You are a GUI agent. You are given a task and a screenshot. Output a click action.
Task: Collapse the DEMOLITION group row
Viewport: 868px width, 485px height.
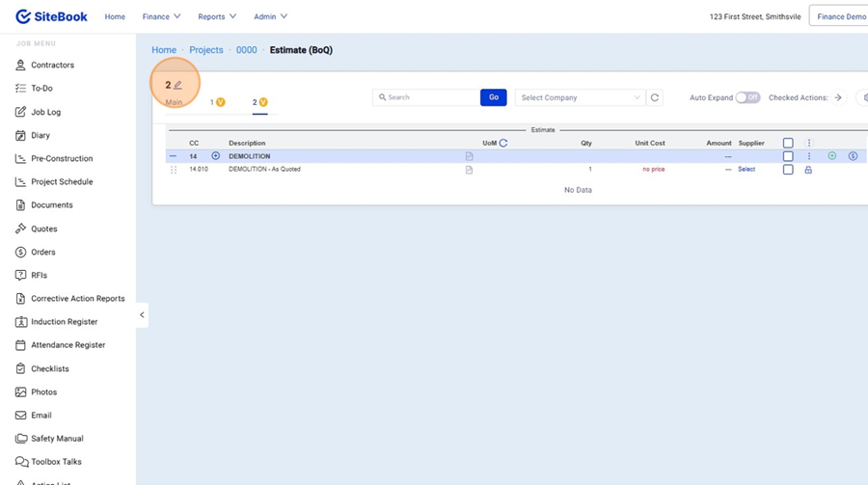tap(173, 156)
